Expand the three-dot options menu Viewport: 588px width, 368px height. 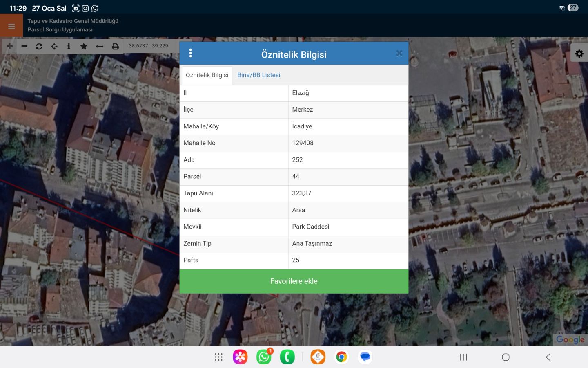[190, 53]
